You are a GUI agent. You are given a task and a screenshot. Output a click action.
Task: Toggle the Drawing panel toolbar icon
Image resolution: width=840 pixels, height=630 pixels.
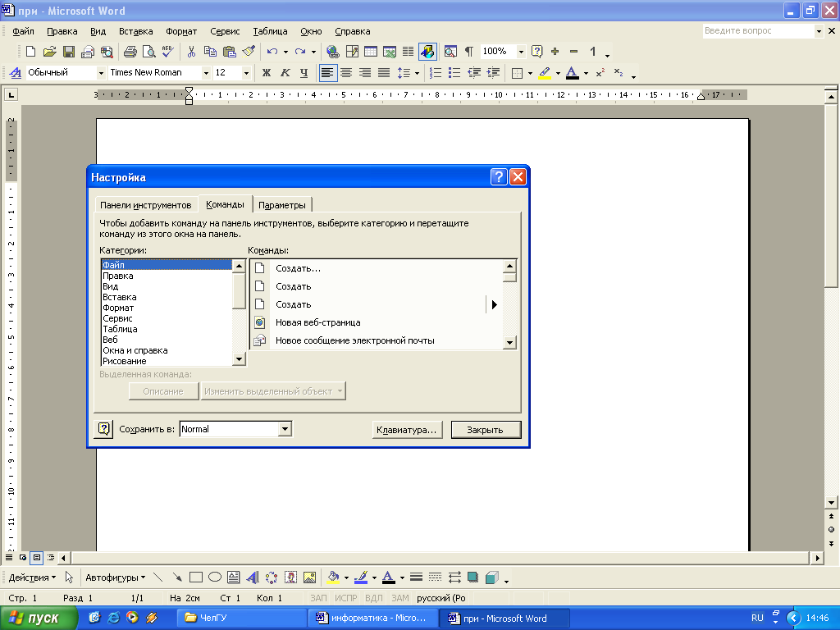[427, 52]
